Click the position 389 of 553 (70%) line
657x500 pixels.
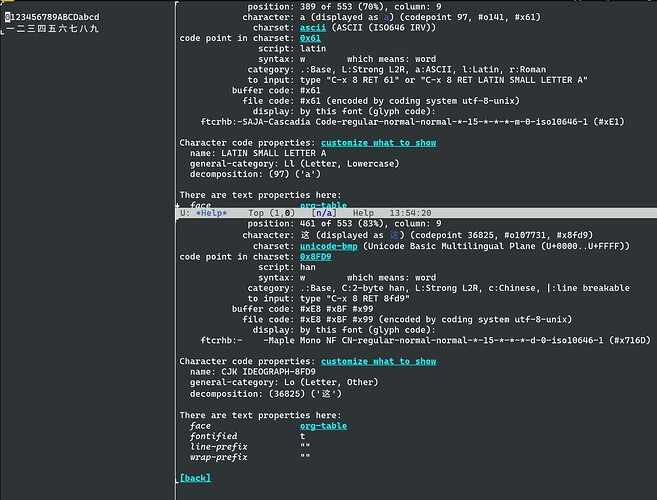[x=344, y=7]
